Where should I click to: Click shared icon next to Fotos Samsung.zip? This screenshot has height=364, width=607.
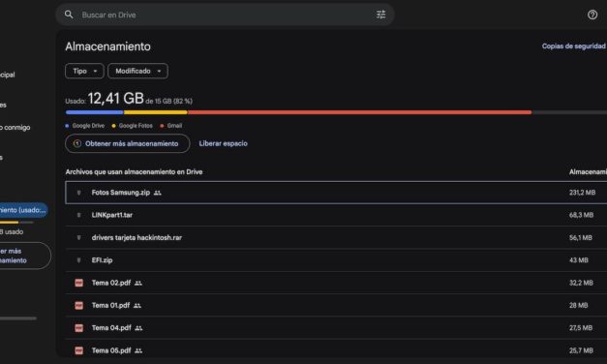coord(158,193)
